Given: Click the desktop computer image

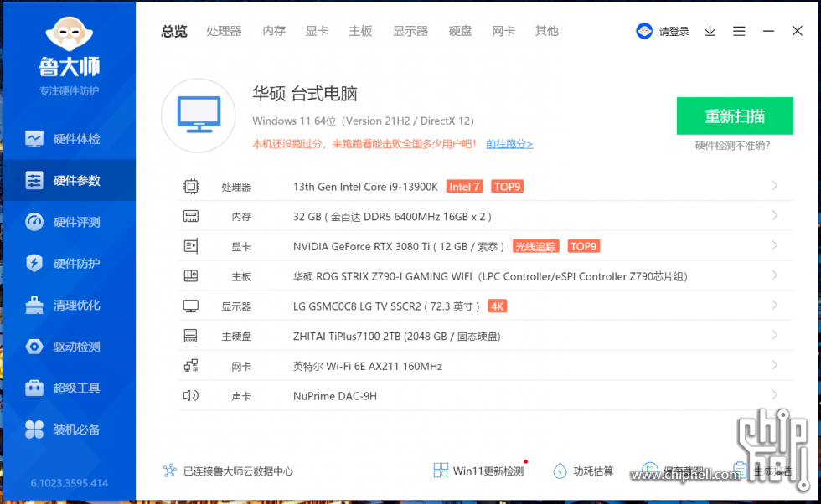Looking at the screenshot, I should click(x=199, y=116).
